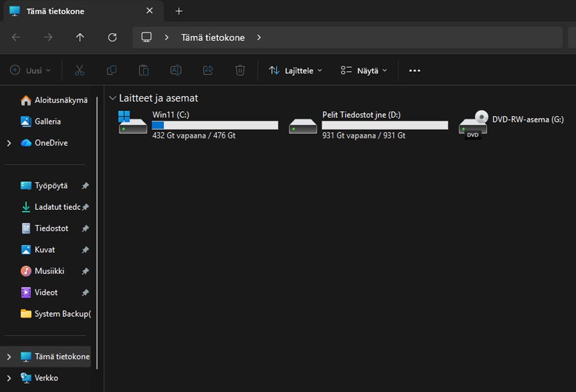This screenshot has height=392, width=576.
Task: Expand the OneDrive tree node
Action: pyautogui.click(x=9, y=143)
